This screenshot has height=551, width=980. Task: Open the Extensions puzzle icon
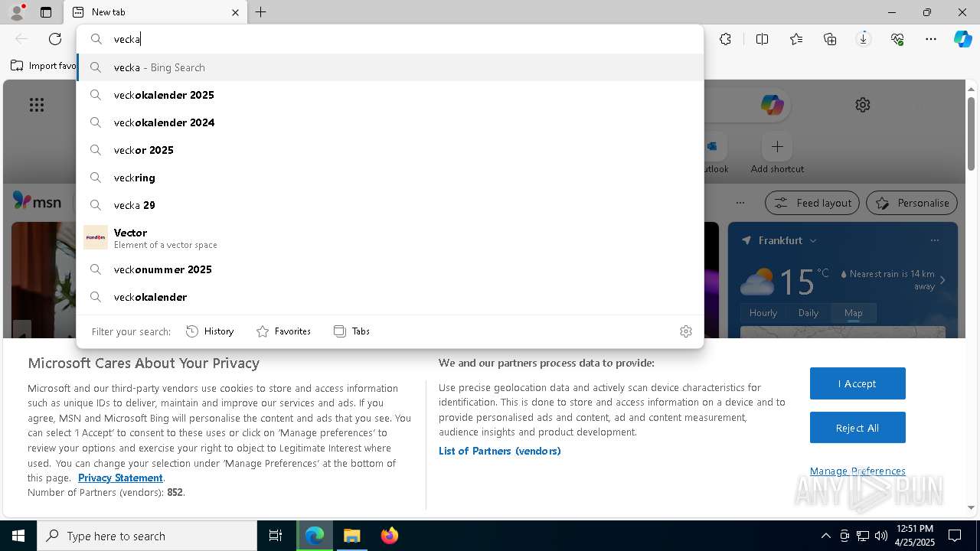coord(725,39)
